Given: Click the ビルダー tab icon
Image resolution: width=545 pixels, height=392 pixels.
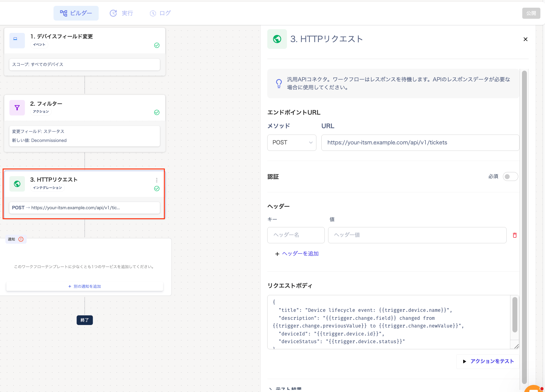Looking at the screenshot, I should pyautogui.click(x=63, y=13).
